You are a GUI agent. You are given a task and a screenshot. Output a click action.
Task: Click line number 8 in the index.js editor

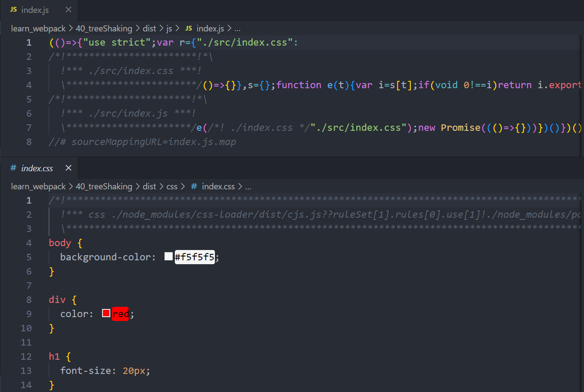pyautogui.click(x=29, y=142)
